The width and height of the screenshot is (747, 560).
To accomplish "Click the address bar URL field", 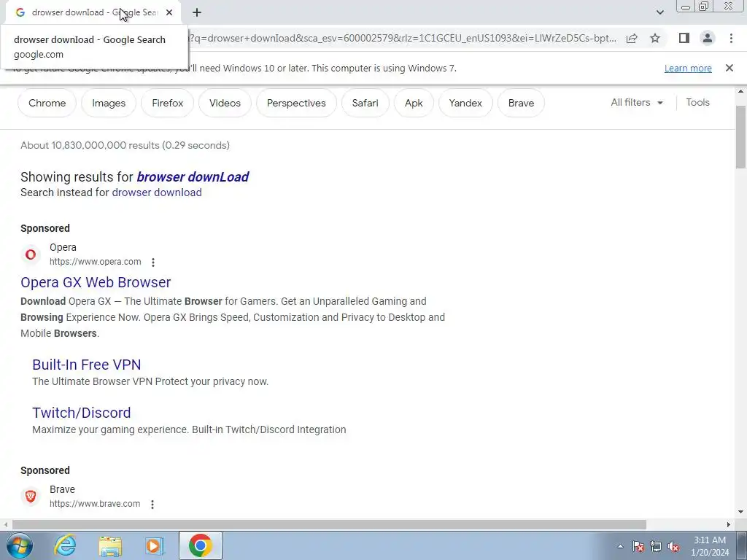I will tap(403, 38).
